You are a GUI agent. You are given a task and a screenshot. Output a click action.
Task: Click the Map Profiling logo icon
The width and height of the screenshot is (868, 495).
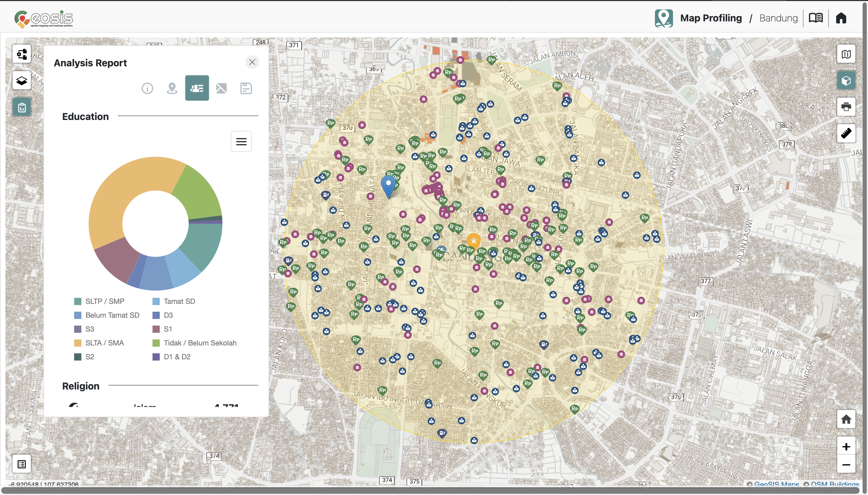(x=664, y=18)
